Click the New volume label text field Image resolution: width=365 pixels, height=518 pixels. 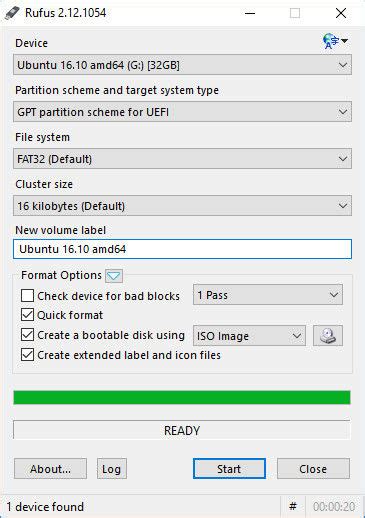182,249
